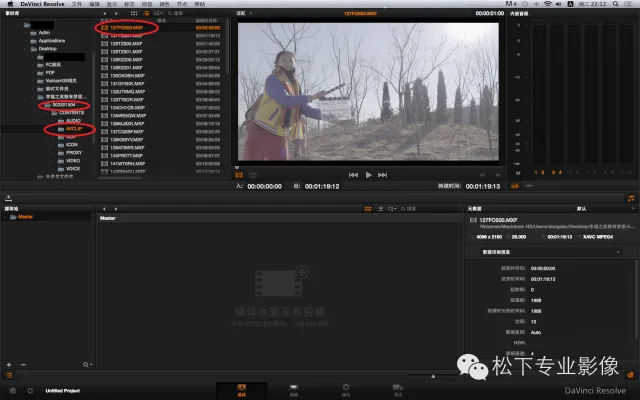Viewport: 640px width, 400px height.
Task: Toggle the orange viewer mode icon below preview
Action: pos(239,175)
